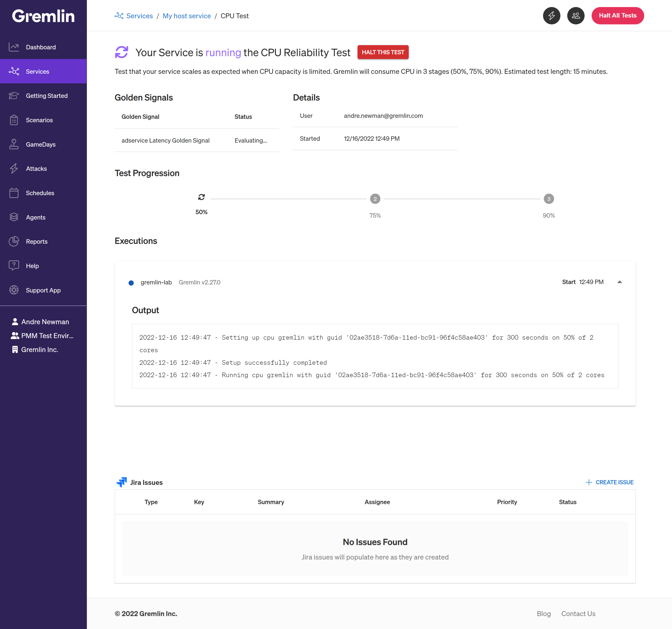
Task: Collapse the gremlin-lab execution panel
Action: click(x=620, y=282)
